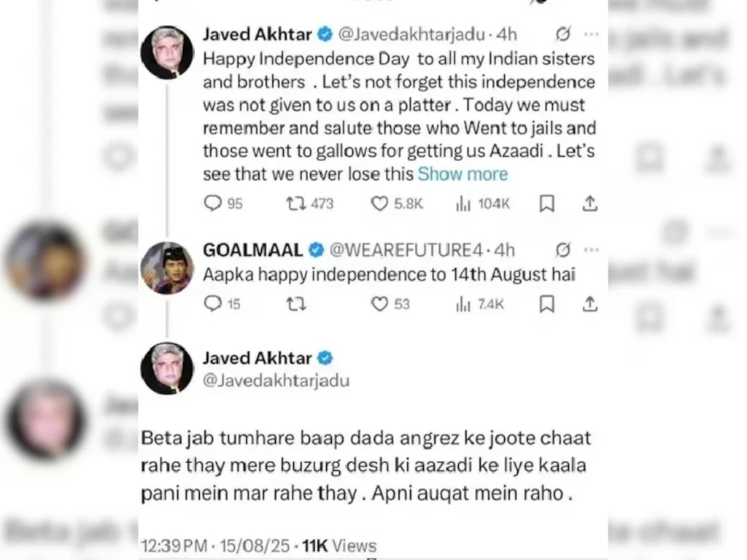Click GOALMAAL's profile picture

167,268
